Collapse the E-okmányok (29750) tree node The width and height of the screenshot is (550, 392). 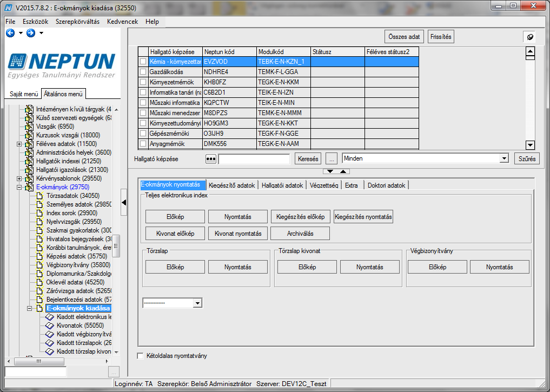pos(19,187)
